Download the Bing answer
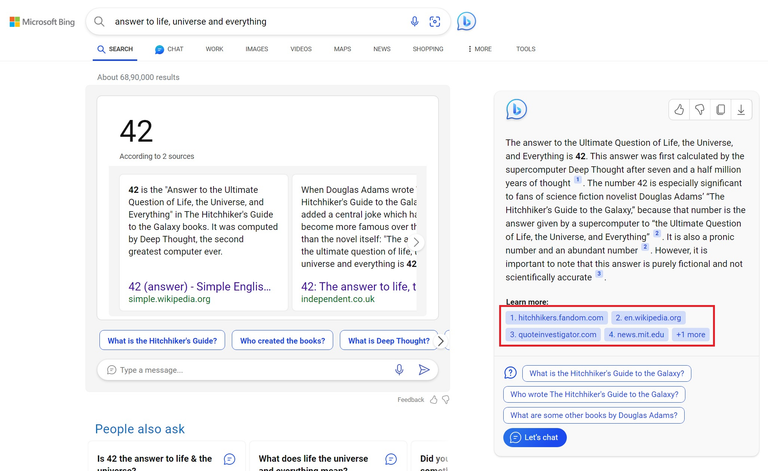 [741, 110]
